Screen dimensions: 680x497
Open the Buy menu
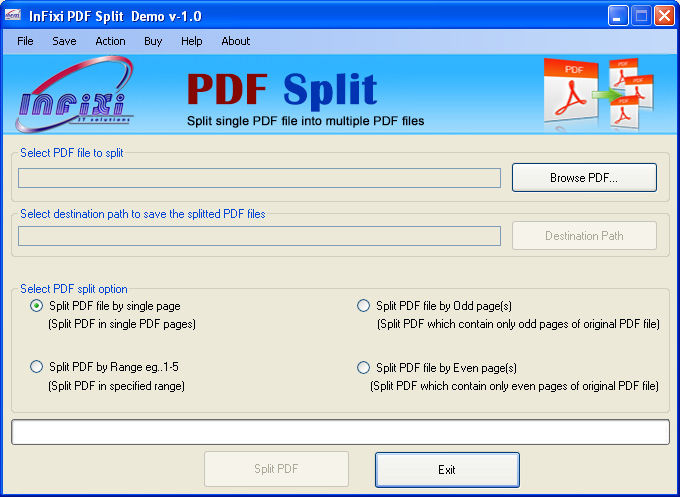click(153, 41)
